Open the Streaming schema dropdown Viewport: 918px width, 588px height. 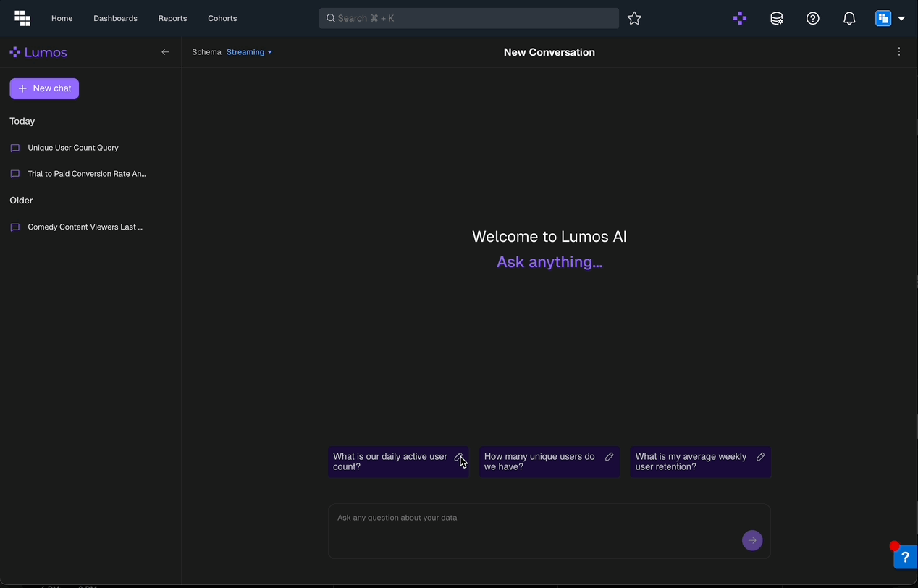pos(249,52)
